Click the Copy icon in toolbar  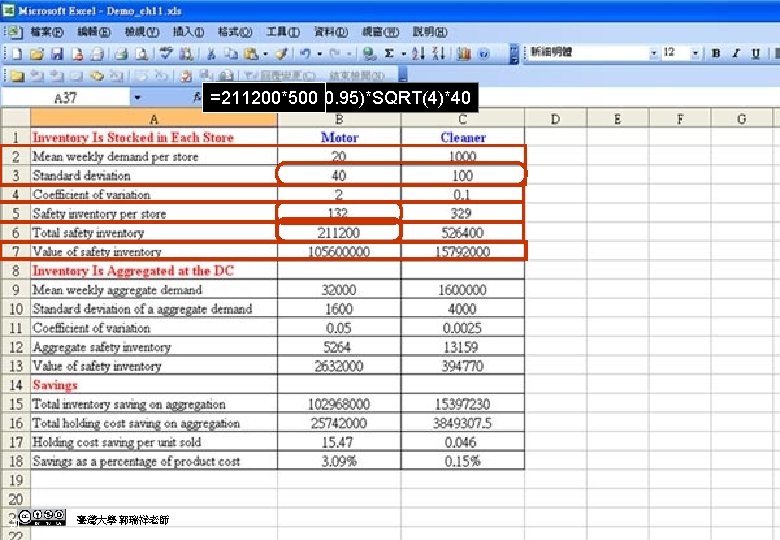[x=230, y=54]
